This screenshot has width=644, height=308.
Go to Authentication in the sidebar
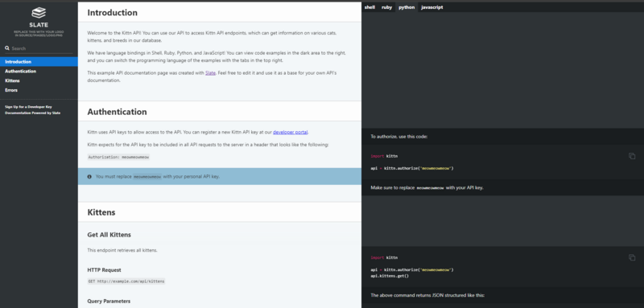(x=39, y=72)
